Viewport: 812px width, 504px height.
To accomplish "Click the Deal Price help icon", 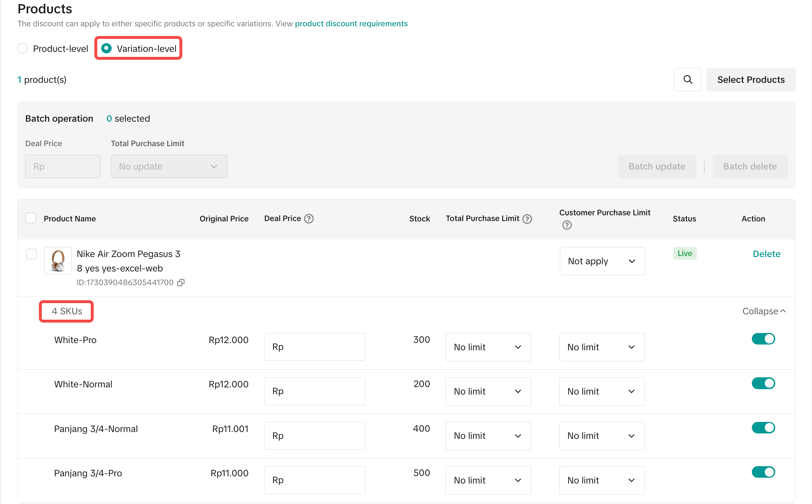I will click(x=309, y=219).
